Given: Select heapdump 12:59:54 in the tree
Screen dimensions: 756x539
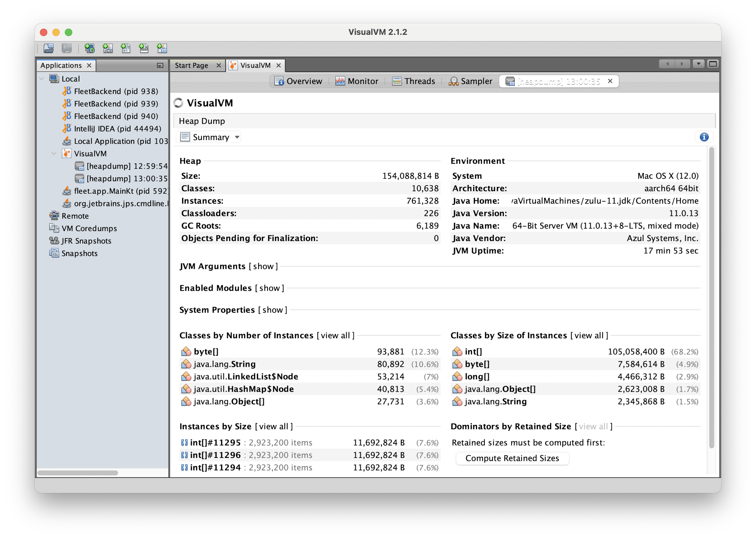Looking at the screenshot, I should pos(127,166).
